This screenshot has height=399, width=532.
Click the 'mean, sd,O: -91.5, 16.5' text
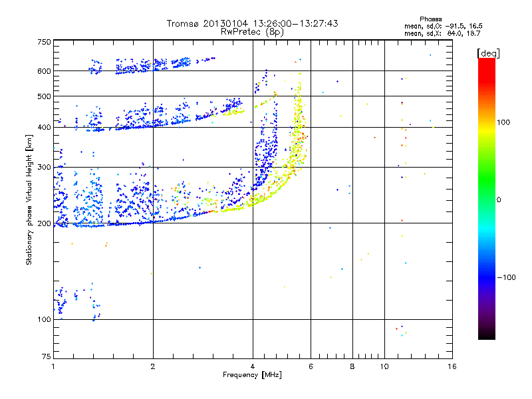click(x=443, y=26)
